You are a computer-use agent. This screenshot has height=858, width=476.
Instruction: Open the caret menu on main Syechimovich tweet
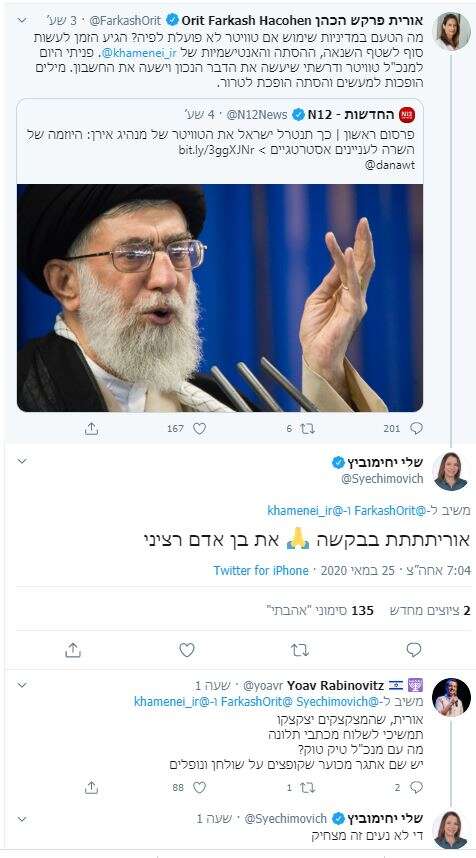[22, 461]
